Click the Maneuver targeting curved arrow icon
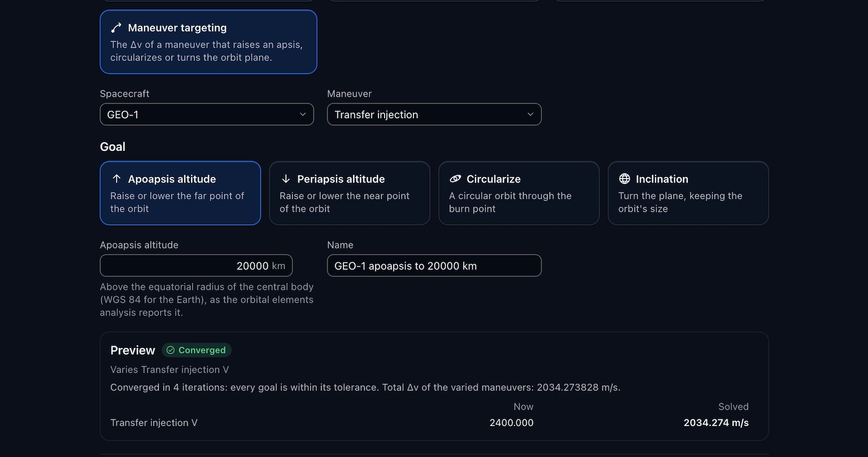Viewport: 868px width, 457px height. (116, 28)
